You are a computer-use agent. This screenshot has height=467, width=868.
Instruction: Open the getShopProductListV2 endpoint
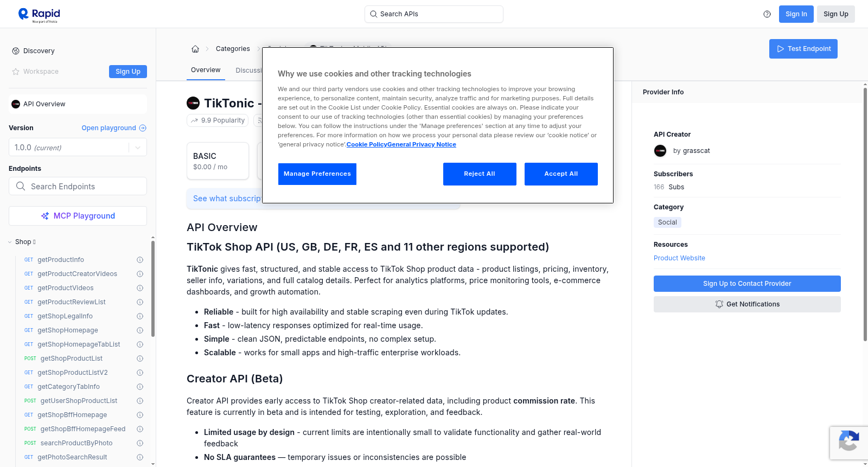73,373
